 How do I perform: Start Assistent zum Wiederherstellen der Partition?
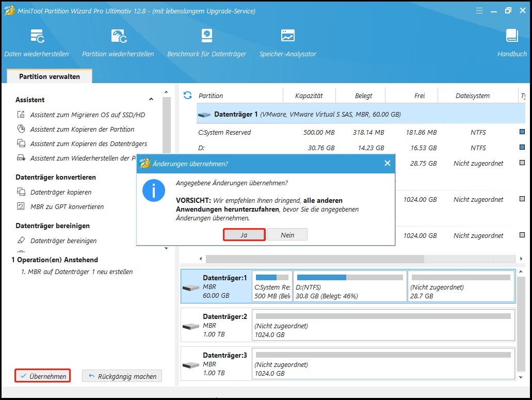click(76, 158)
